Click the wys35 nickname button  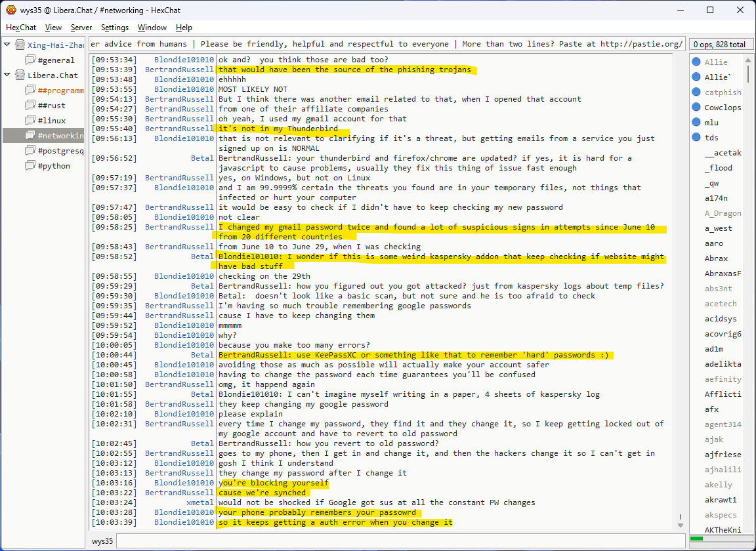coord(102,541)
